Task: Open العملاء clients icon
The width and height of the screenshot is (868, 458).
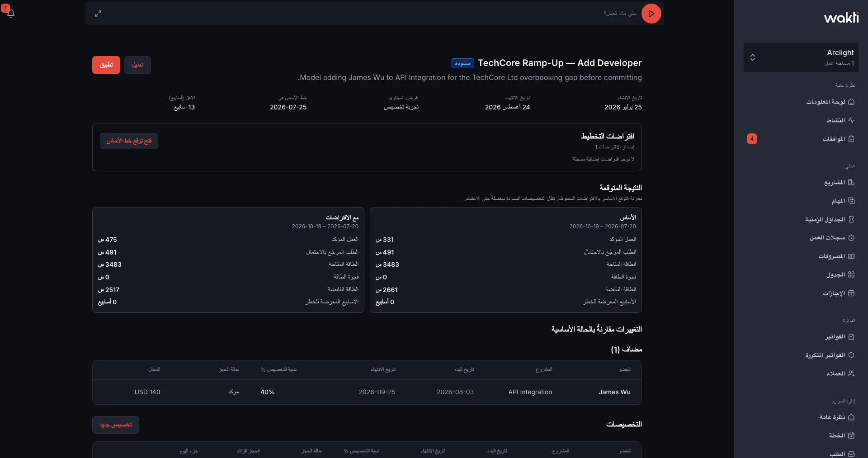Action: (851, 373)
